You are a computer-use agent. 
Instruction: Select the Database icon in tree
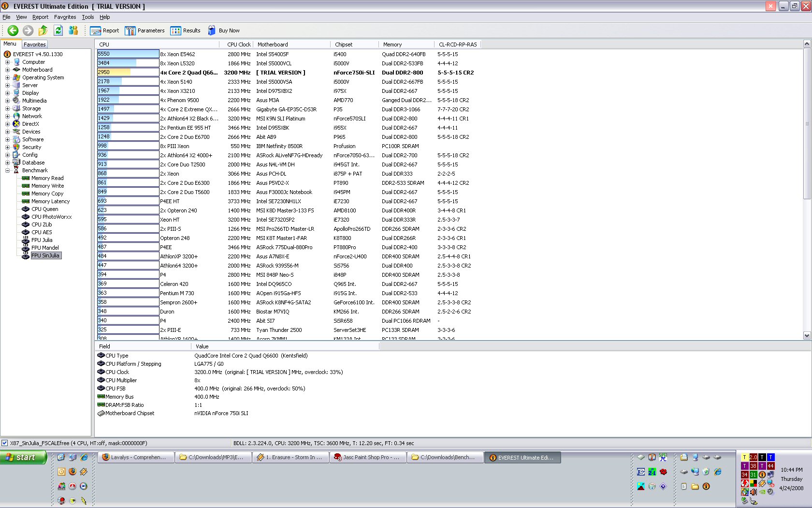click(x=16, y=163)
